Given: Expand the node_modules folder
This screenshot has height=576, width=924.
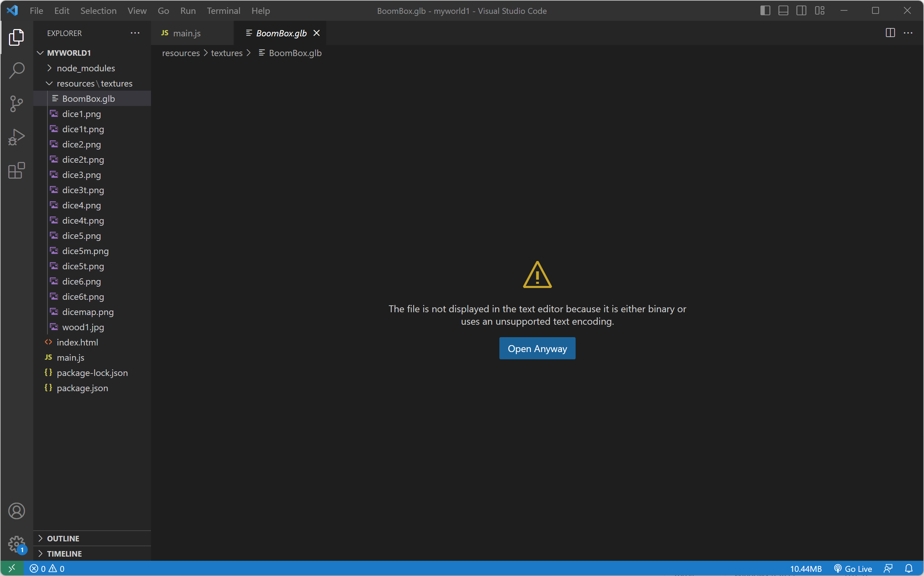Looking at the screenshot, I should point(86,68).
